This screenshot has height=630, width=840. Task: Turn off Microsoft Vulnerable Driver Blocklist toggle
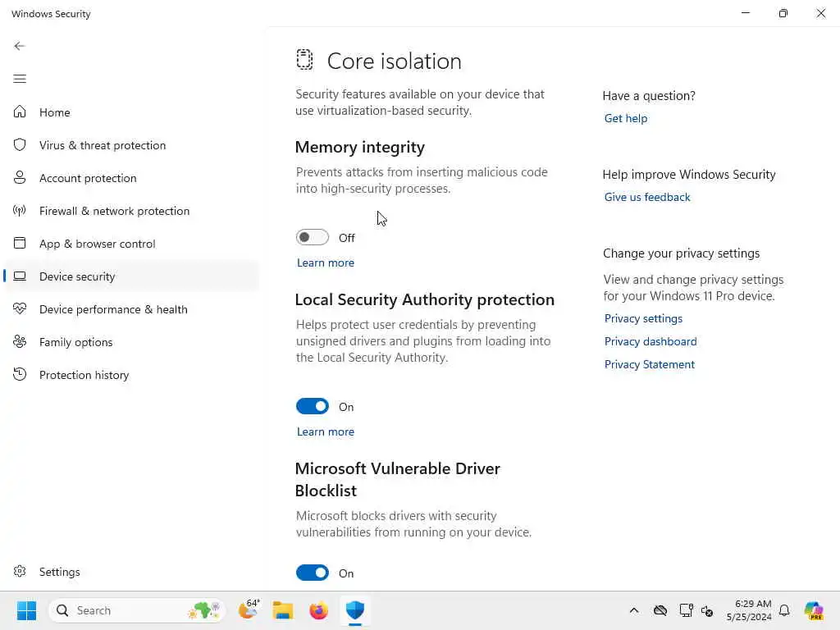tap(313, 573)
